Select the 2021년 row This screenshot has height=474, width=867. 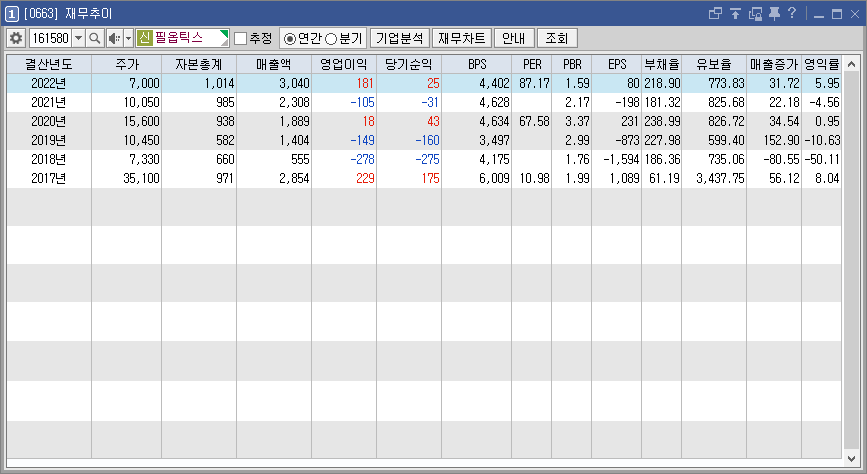pos(424,102)
